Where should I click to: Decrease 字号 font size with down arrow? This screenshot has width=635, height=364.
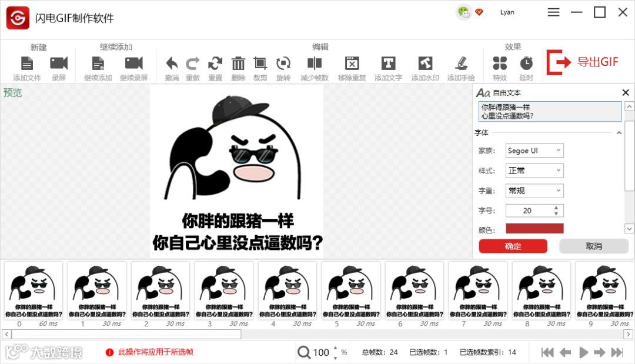[556, 213]
